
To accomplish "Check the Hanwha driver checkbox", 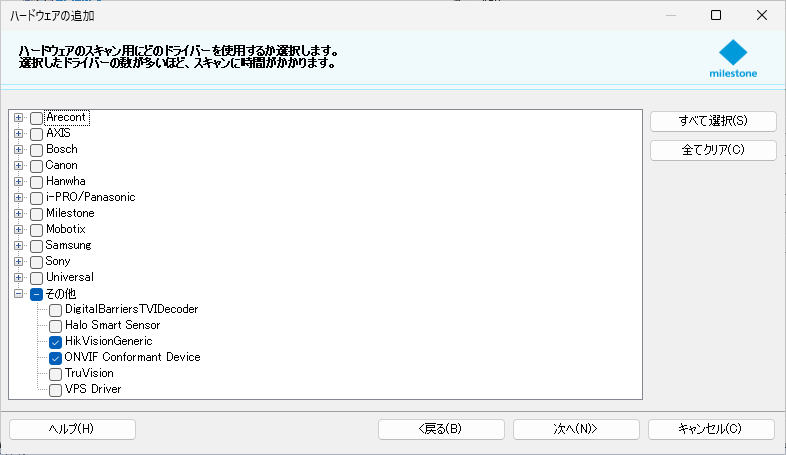I will [x=36, y=182].
